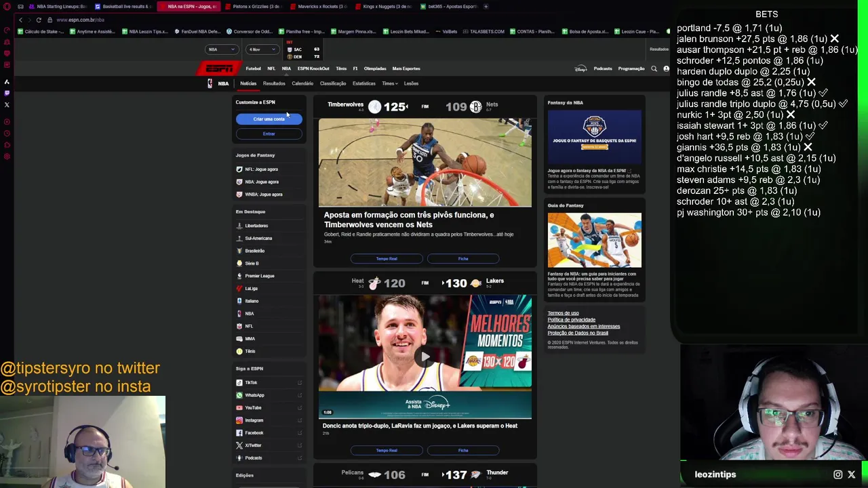
Task: Click the YouTube icon in follow list
Action: click(239, 408)
